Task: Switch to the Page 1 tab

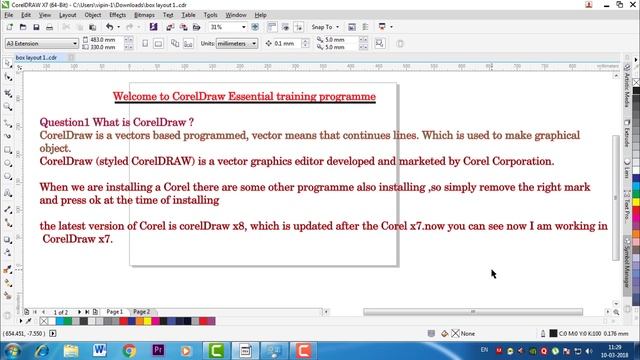Action: 114,312
